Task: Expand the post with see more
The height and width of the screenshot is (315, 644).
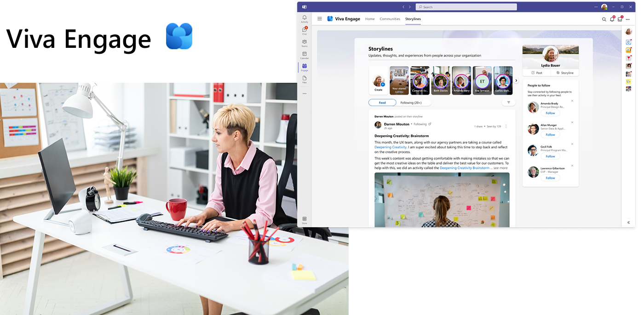Action: coord(500,168)
